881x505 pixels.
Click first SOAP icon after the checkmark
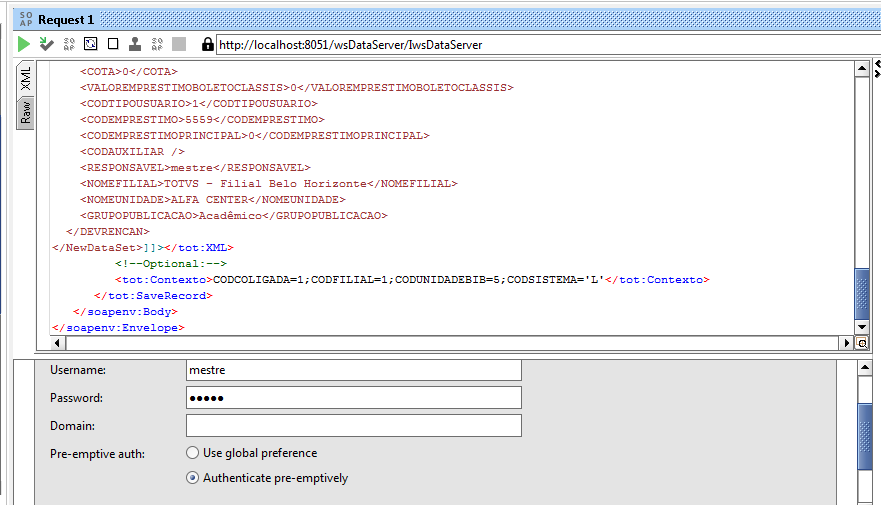69,44
